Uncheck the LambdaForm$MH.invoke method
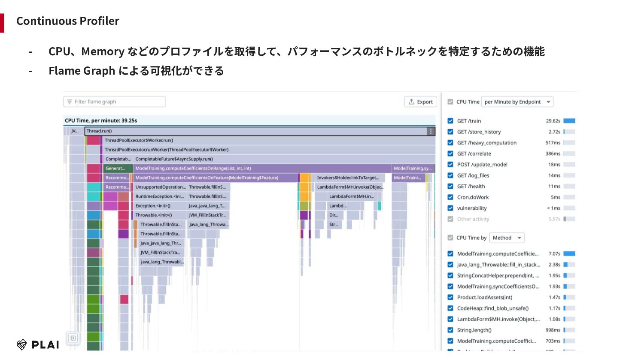 pyautogui.click(x=450, y=319)
